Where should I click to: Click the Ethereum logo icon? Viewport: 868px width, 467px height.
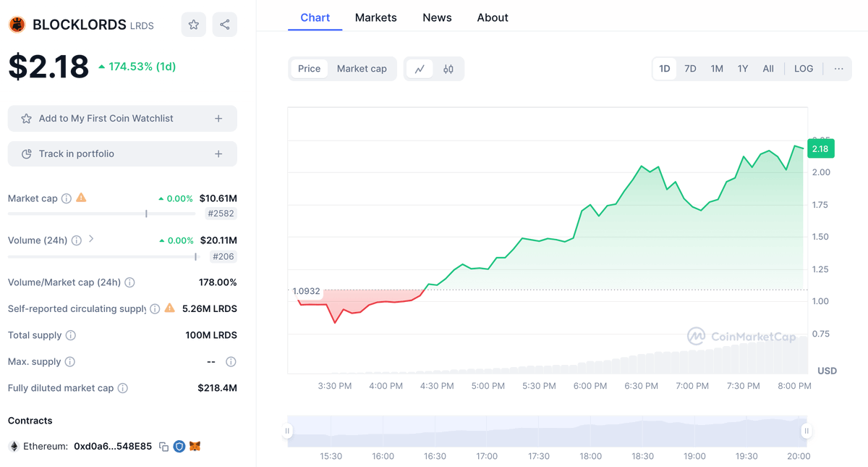tap(13, 447)
